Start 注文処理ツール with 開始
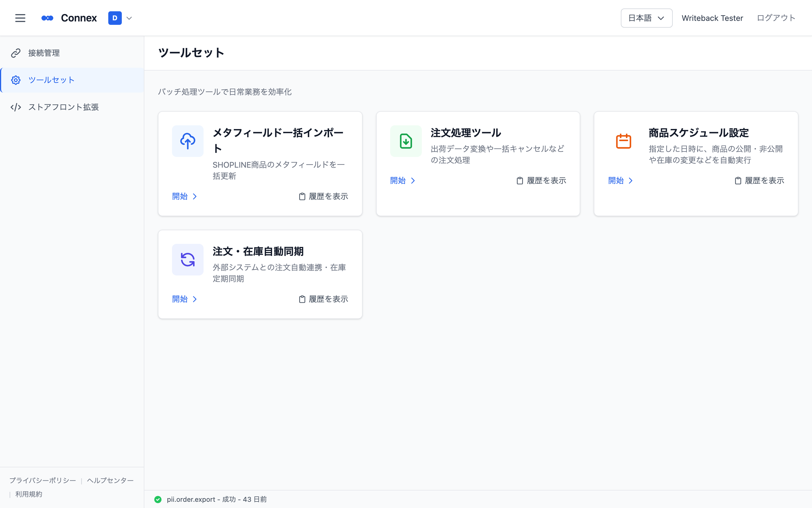Image resolution: width=812 pixels, height=508 pixels. pyautogui.click(x=403, y=181)
